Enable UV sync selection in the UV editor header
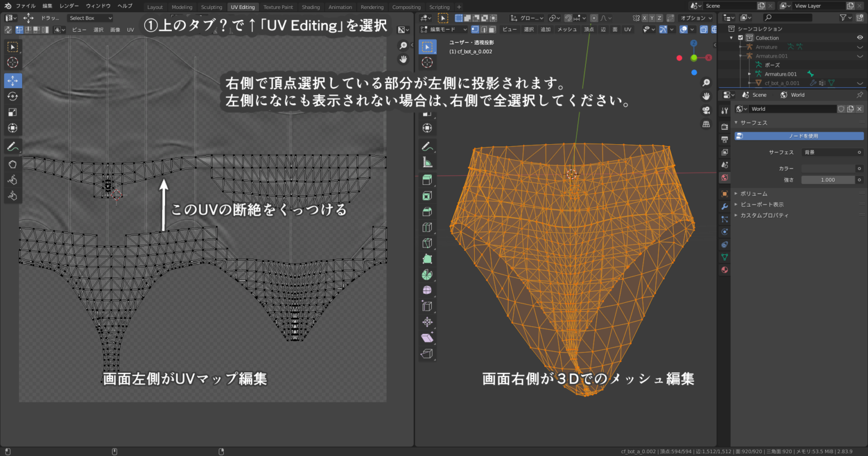Viewport: 868px width, 456px height. click(x=8, y=29)
